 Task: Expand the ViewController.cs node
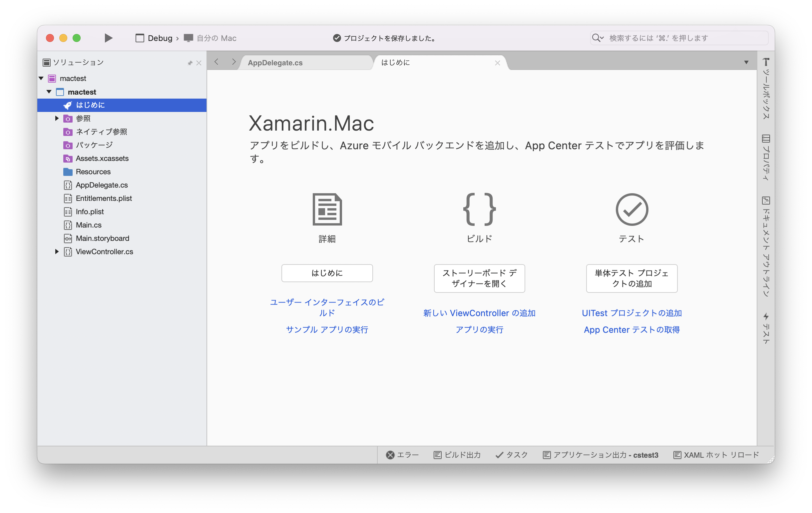[x=57, y=252]
